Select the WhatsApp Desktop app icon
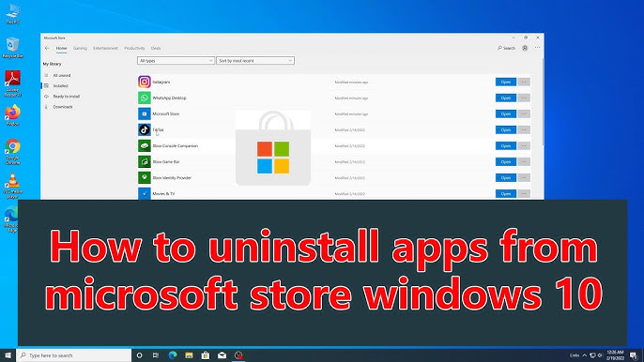644x362 pixels. (x=145, y=98)
